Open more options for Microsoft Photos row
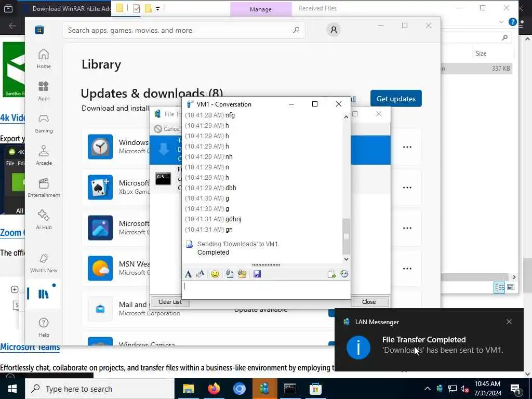 point(407,228)
